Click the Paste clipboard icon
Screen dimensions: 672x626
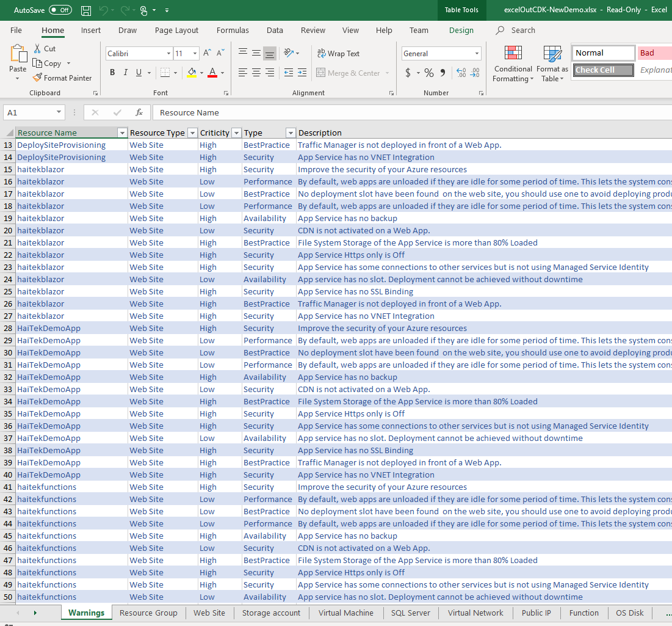18,54
